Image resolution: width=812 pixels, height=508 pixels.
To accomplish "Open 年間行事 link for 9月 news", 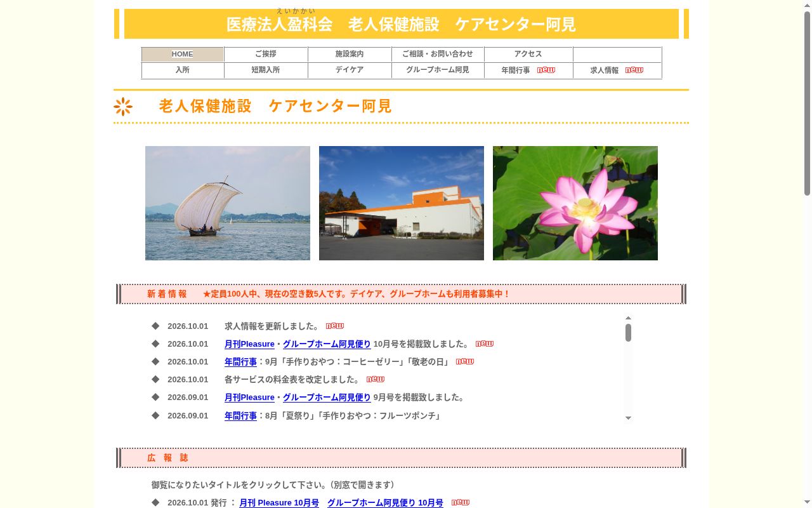I will coord(240,362).
